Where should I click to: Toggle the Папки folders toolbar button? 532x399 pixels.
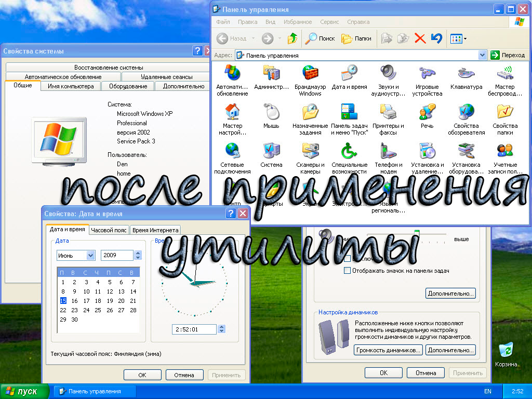click(356, 38)
